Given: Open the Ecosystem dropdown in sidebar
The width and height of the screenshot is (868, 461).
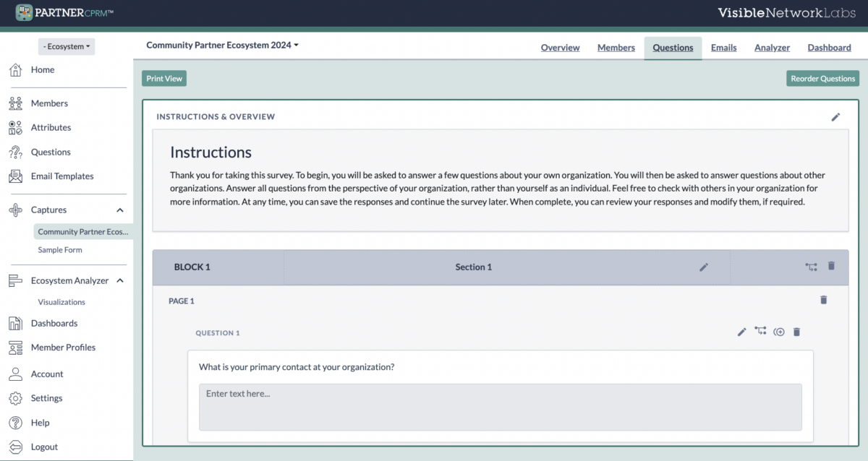Looking at the screenshot, I should (x=67, y=46).
